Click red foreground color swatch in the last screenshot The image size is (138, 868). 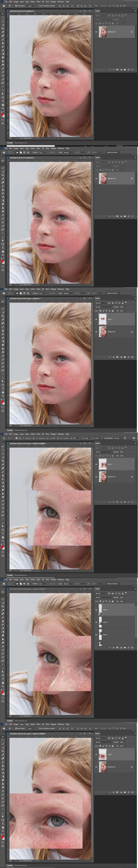tap(2, 837)
